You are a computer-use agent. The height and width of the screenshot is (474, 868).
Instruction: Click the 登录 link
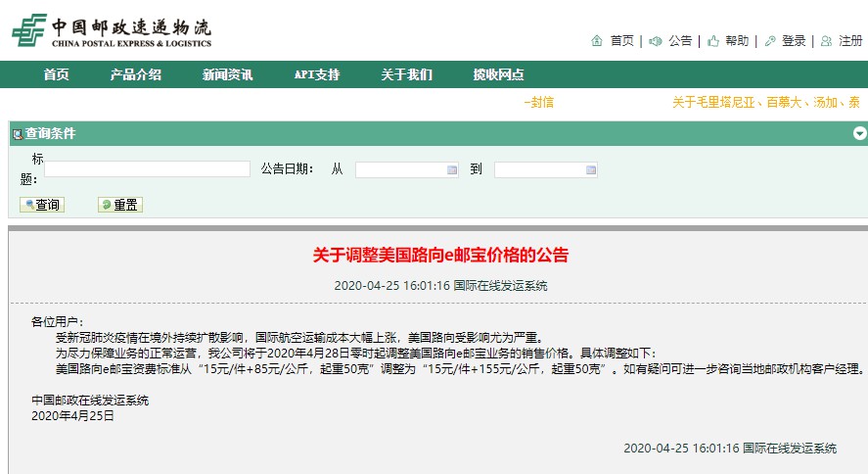[x=794, y=41]
